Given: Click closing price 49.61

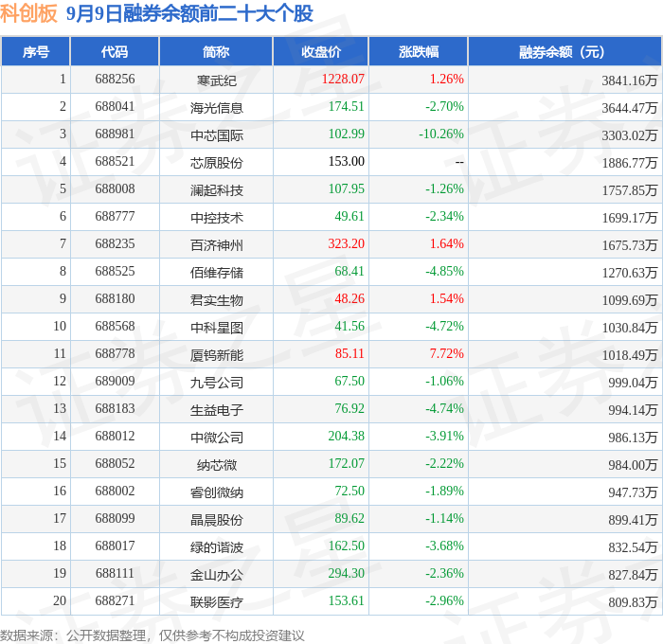Looking at the screenshot, I should 349,217.
